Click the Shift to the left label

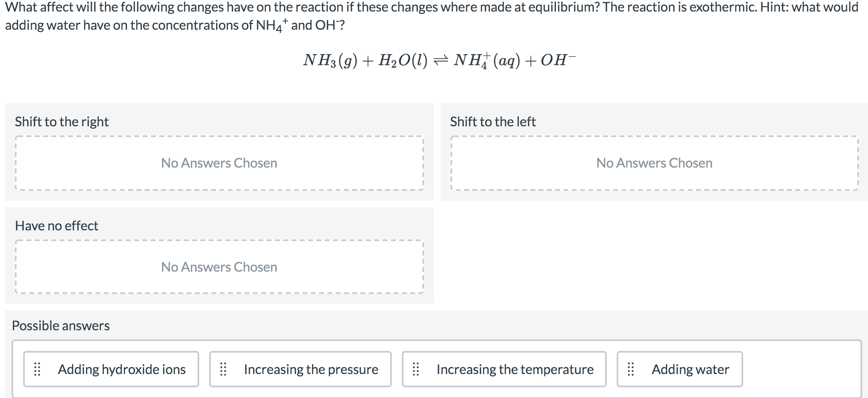coord(493,121)
